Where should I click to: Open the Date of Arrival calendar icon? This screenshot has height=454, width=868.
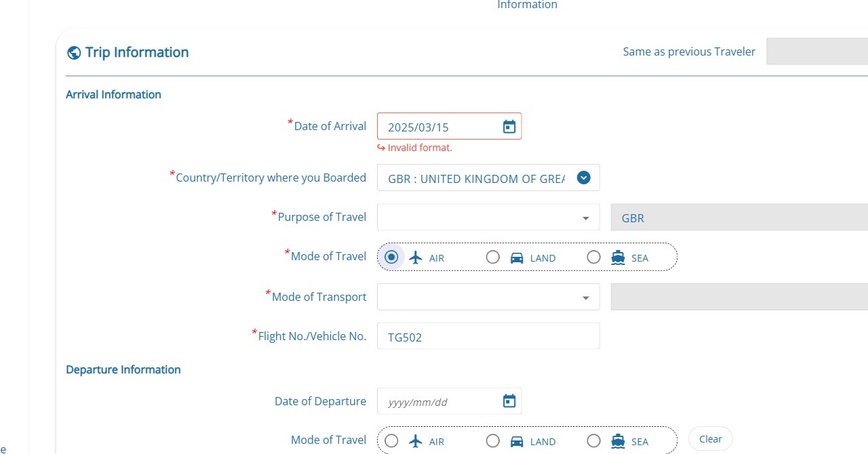click(509, 125)
